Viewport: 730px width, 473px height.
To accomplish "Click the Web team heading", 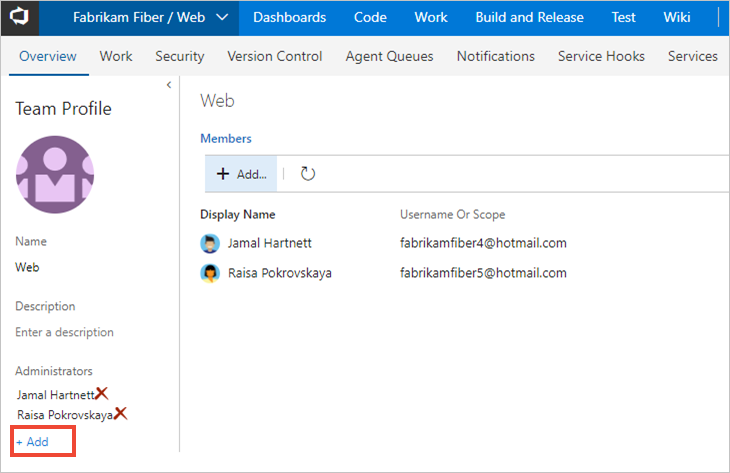I will [x=217, y=101].
